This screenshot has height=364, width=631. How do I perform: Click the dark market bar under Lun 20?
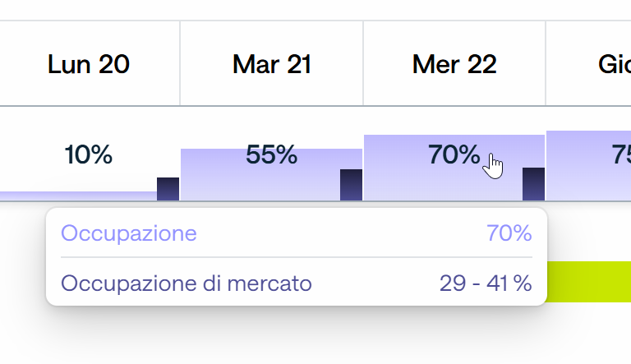pyautogui.click(x=168, y=189)
